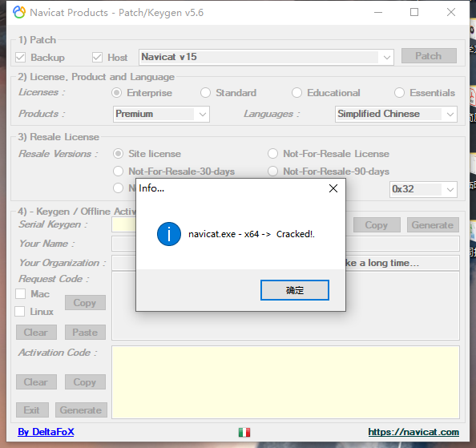
Task: Click the Request Code text area
Action: [x=285, y=306]
